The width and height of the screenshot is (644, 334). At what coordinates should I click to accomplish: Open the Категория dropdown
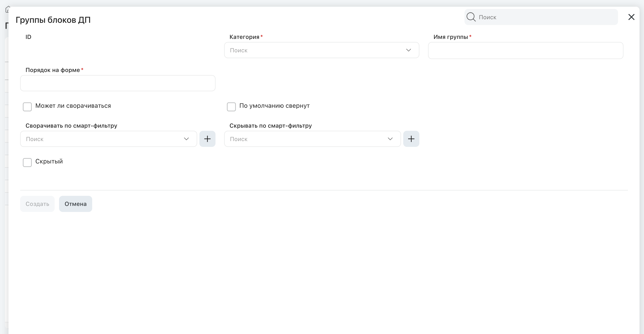click(x=322, y=50)
